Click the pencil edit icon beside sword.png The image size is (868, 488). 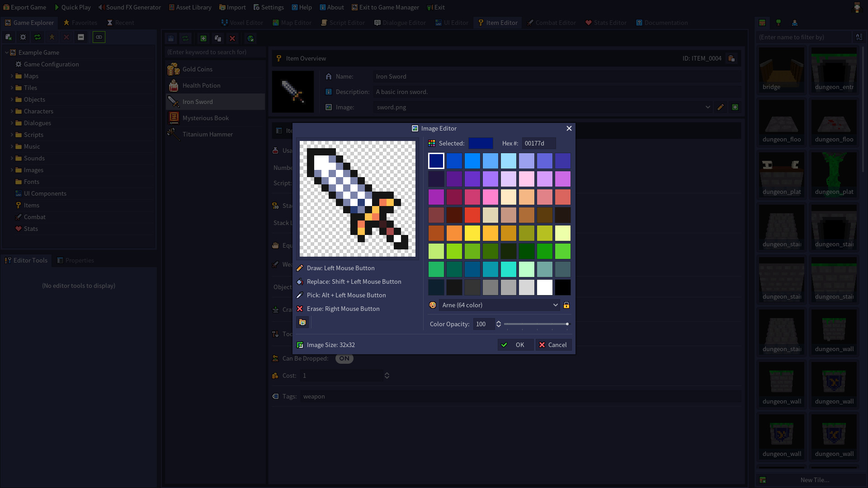tap(720, 107)
